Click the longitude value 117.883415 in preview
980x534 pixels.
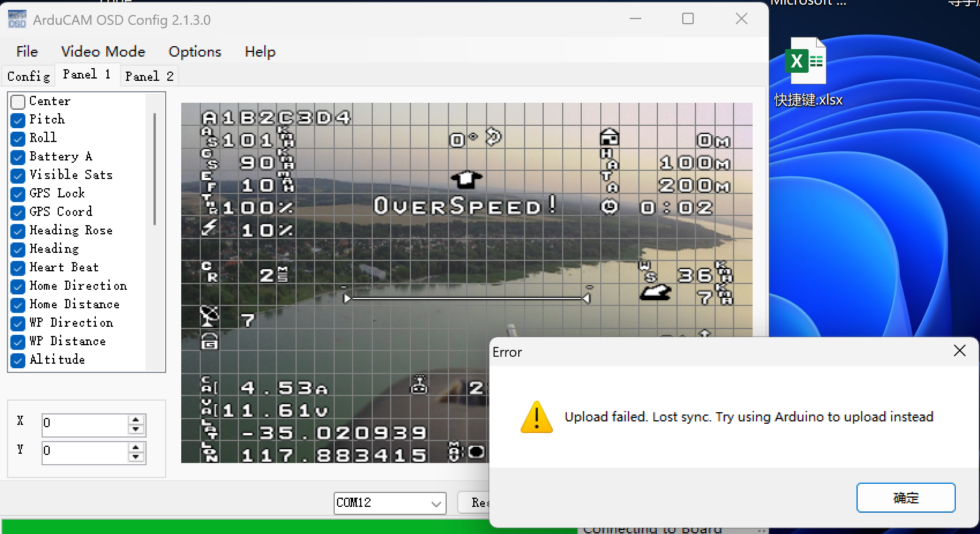click(334, 455)
